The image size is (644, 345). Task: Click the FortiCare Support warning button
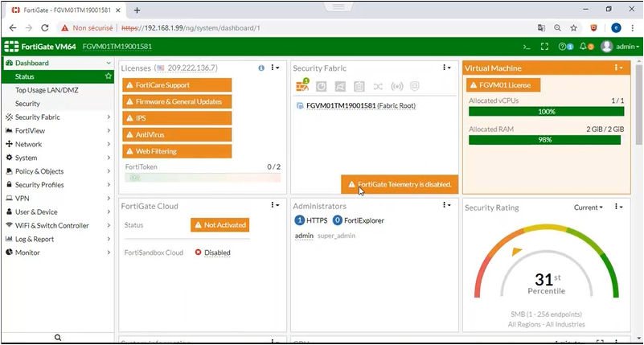click(x=177, y=84)
